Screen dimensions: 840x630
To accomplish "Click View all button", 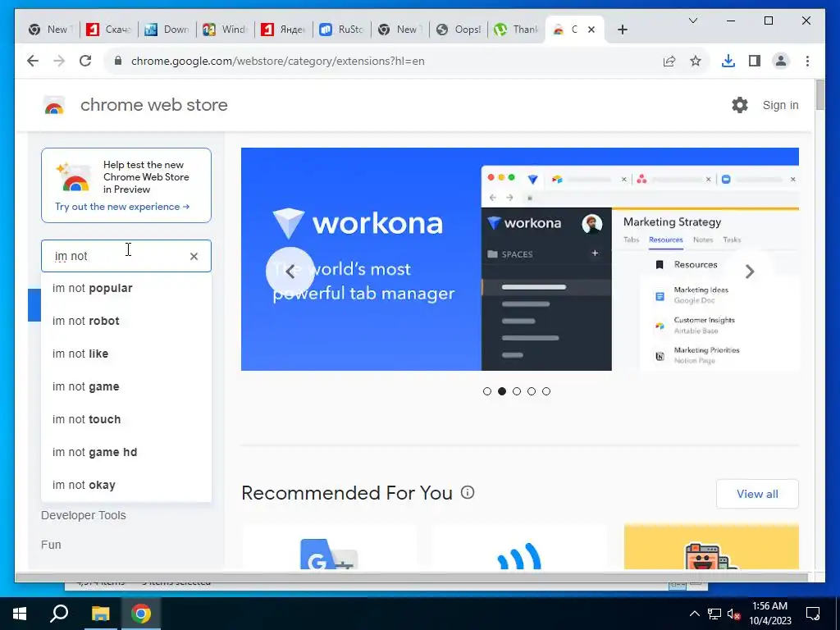I will 757,494.
